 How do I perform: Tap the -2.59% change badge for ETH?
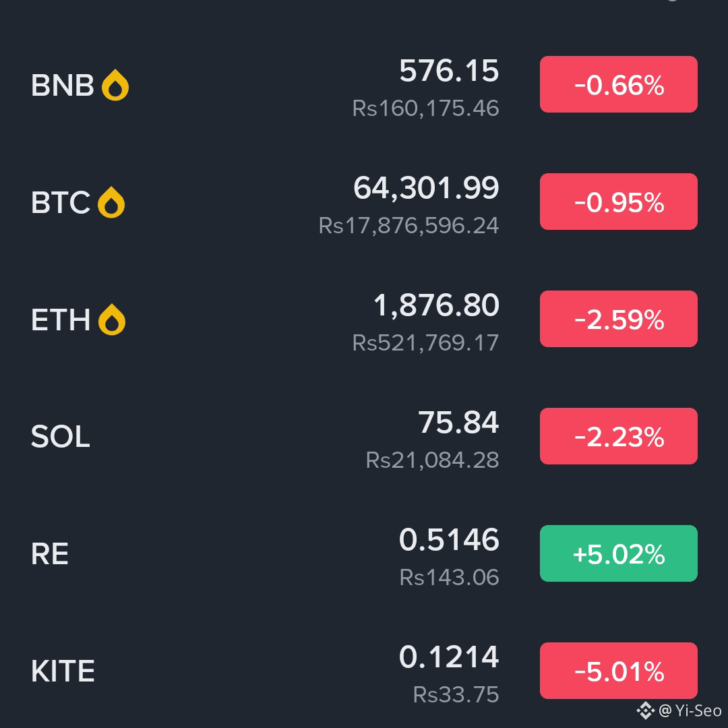618,319
